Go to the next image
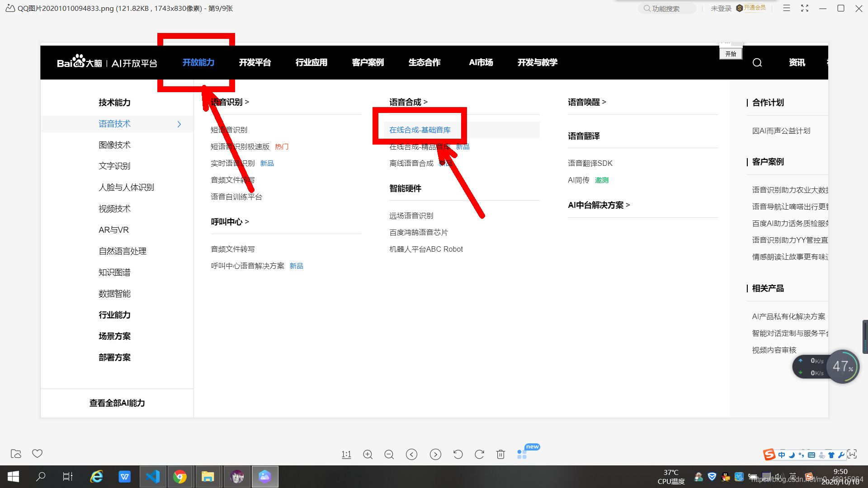This screenshot has width=868, height=488. pyautogui.click(x=435, y=455)
